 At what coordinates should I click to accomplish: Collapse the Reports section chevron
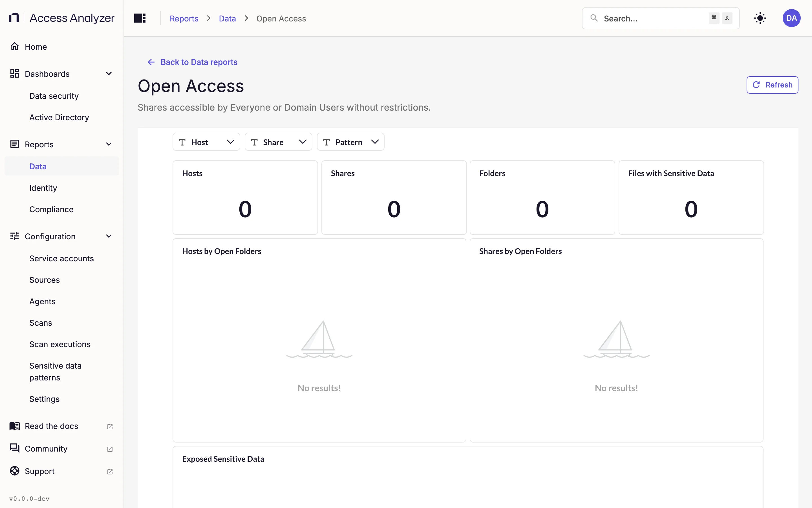[109, 144]
